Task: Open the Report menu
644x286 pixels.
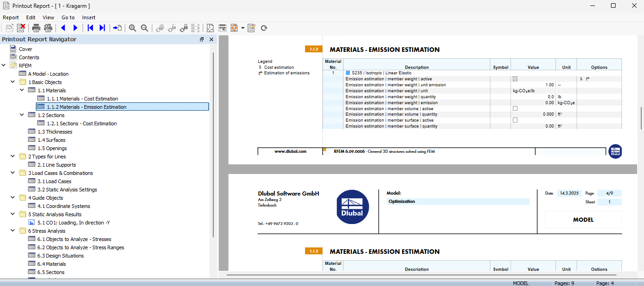Action: click(x=11, y=17)
